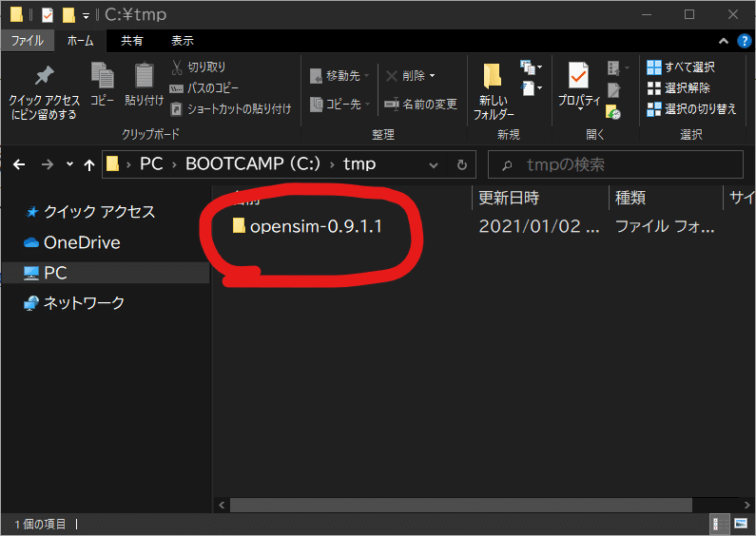The image size is (756, 536).
Task: Open recent locations dropdown arrow
Action: coord(70,164)
